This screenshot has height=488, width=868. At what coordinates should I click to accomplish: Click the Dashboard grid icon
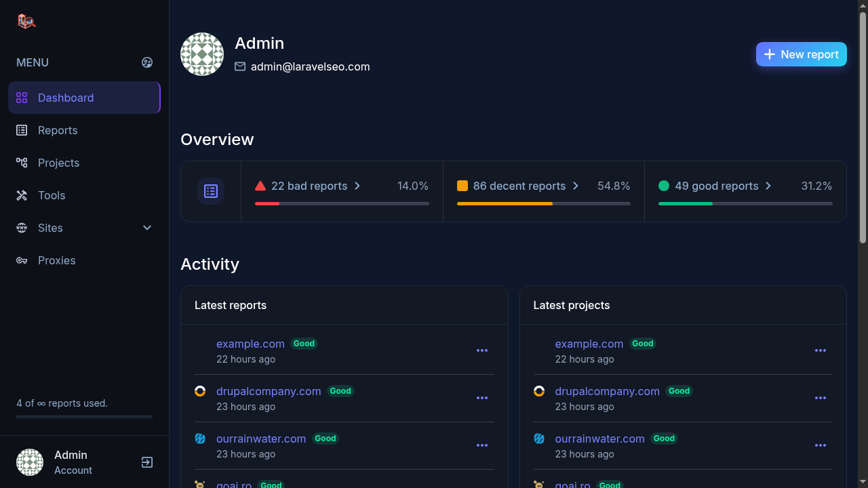[22, 98]
